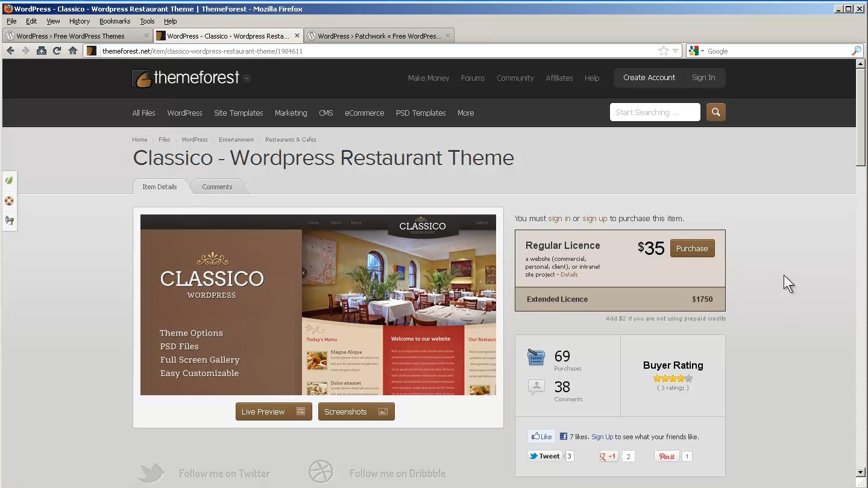Viewport: 868px width, 488px height.
Task: Switch to the Patchwork browser tab
Action: tap(380, 36)
